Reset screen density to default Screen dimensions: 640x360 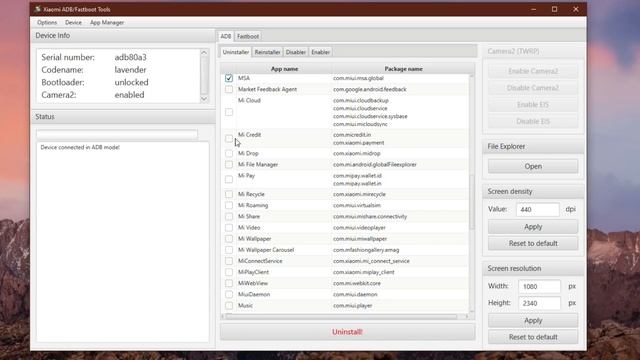[x=533, y=243]
